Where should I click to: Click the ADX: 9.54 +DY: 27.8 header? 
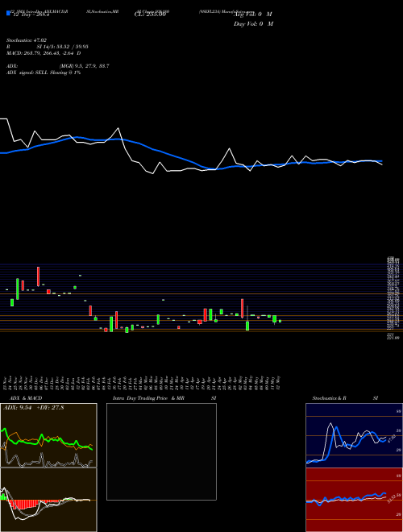[33, 408]
